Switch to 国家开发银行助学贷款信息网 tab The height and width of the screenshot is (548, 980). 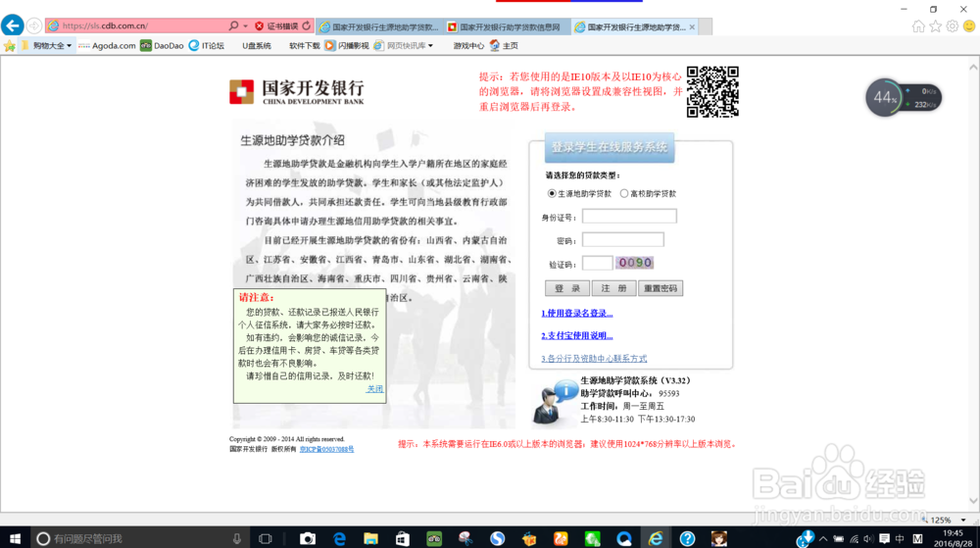tap(507, 26)
